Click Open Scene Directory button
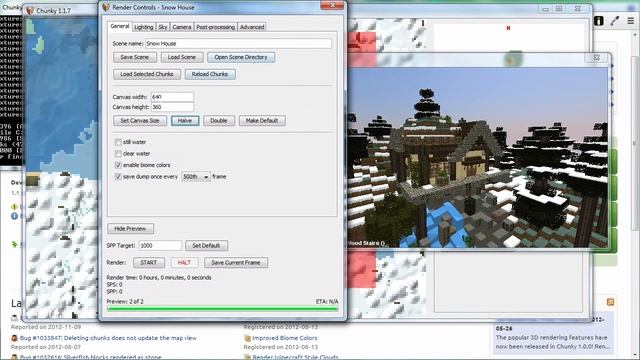Image resolution: width=640 pixels, height=360 pixels. pos(241,57)
